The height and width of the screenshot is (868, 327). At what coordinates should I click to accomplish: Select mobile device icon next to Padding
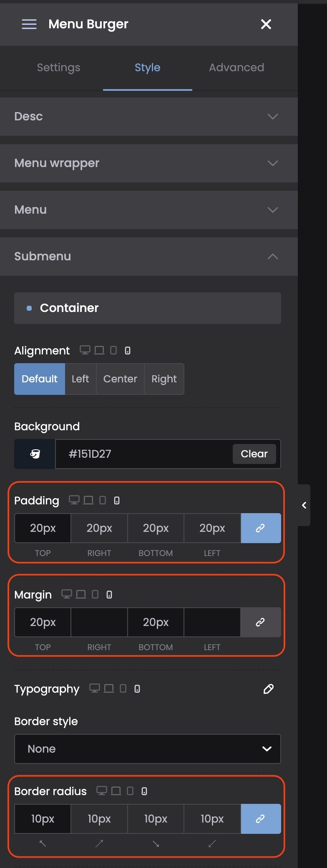[x=117, y=500]
